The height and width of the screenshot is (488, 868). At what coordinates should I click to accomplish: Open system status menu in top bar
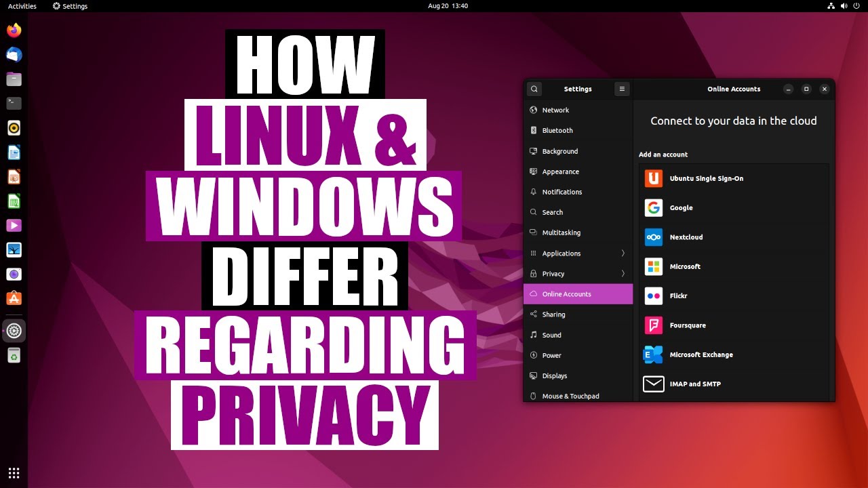[844, 5]
